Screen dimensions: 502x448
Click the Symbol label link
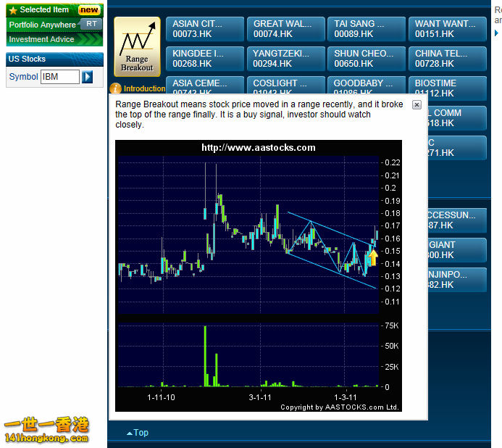point(23,77)
